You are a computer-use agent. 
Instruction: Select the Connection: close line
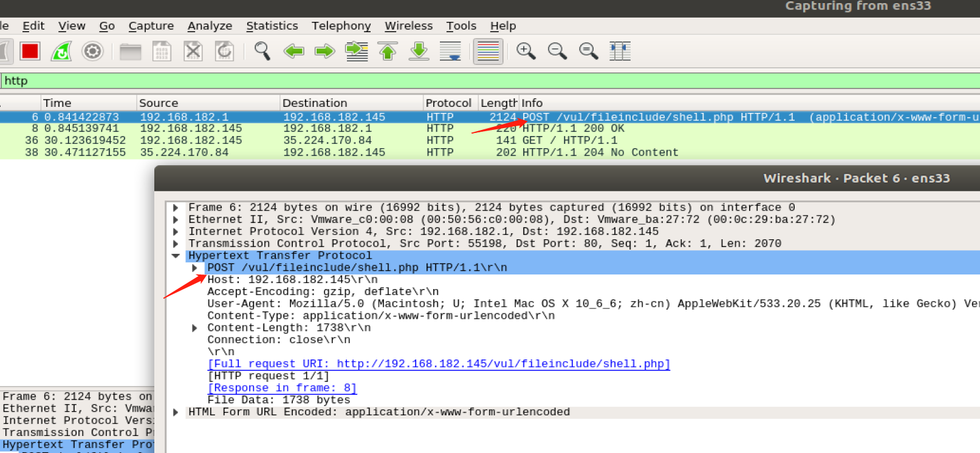point(279,340)
